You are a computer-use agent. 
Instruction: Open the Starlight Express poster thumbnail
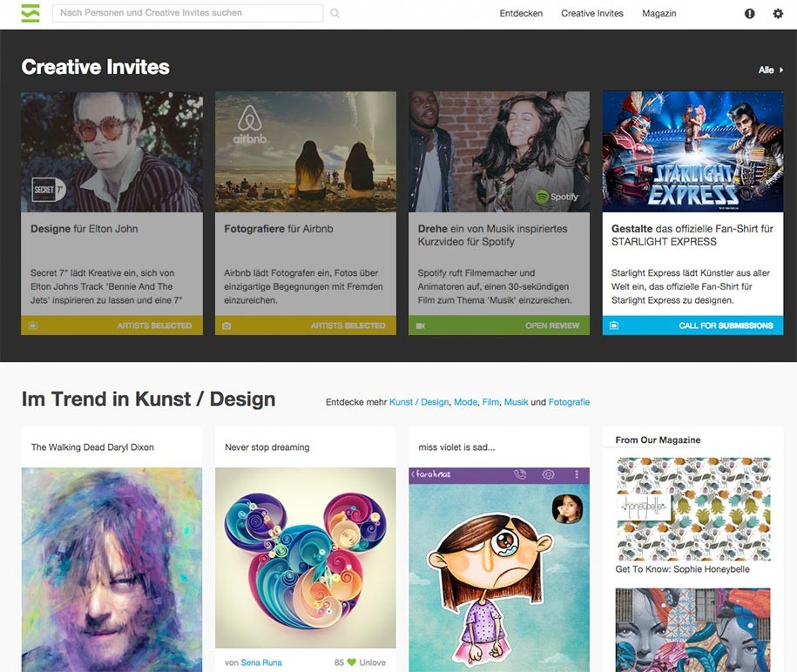[x=692, y=151]
